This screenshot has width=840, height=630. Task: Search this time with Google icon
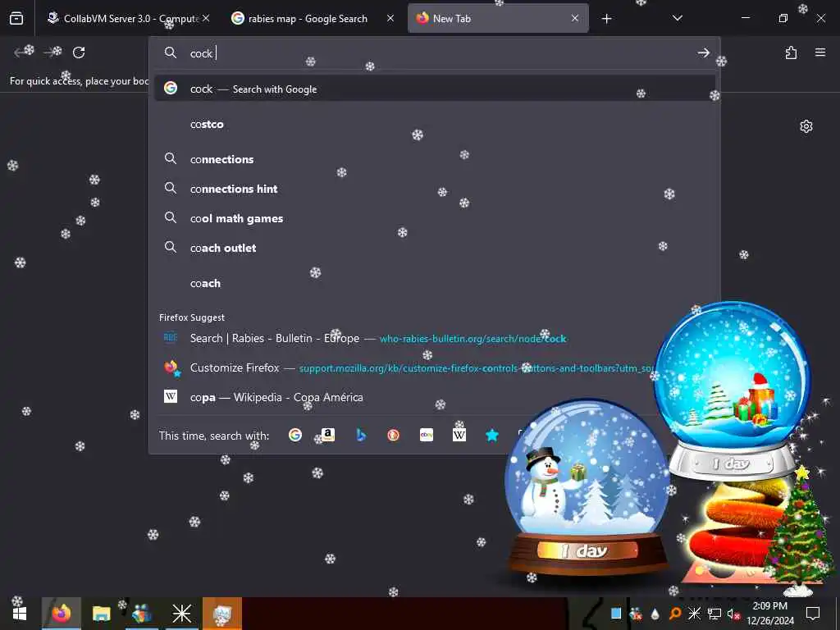point(295,435)
